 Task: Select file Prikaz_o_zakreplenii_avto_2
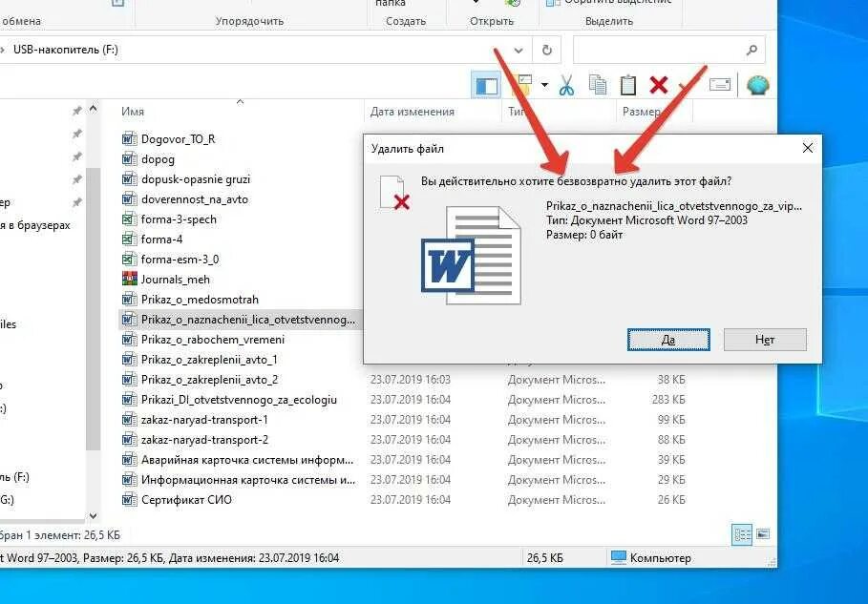(x=209, y=380)
